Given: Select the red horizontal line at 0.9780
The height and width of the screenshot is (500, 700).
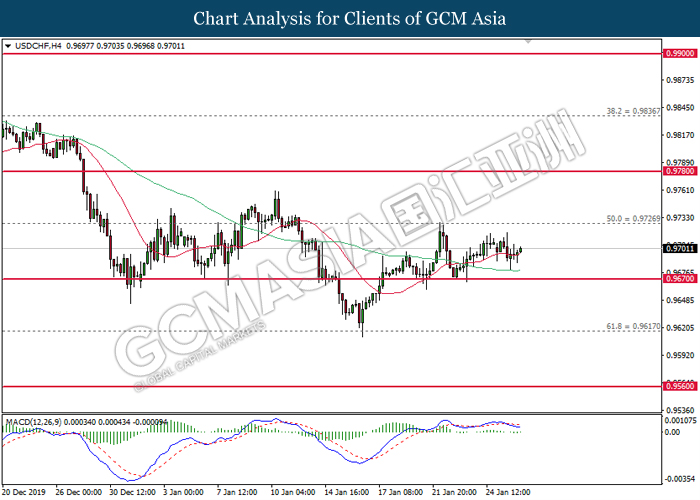Looking at the screenshot, I should click(330, 171).
